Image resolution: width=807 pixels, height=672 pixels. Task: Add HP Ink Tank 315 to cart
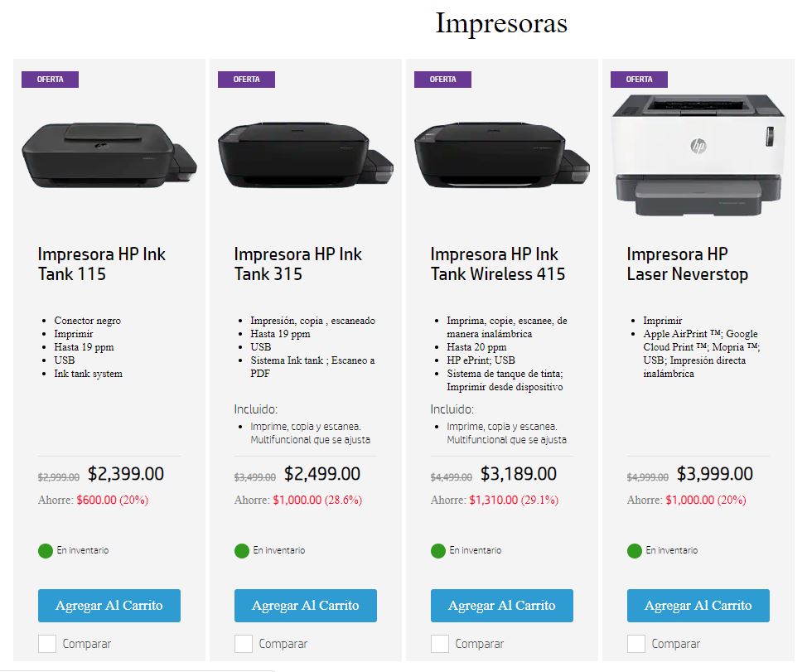pos(306,606)
